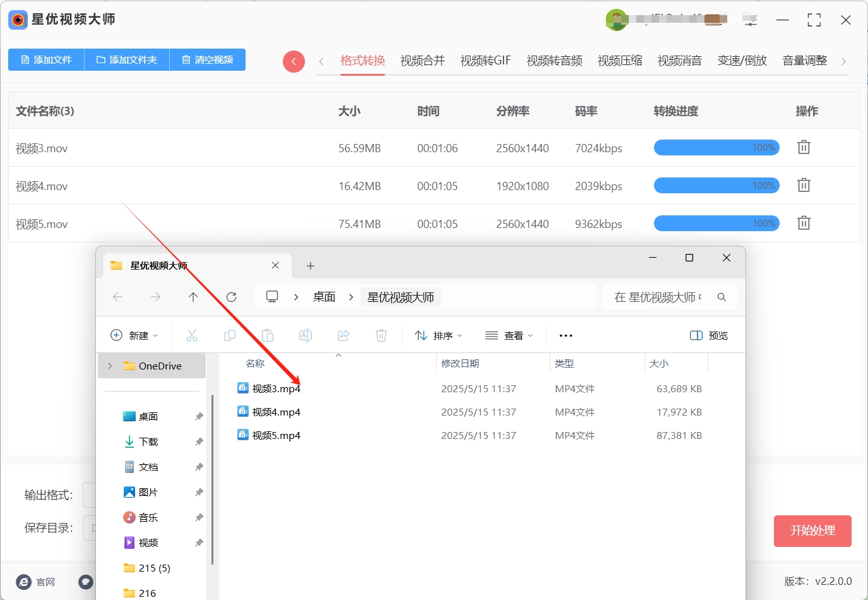This screenshot has height=600, width=868.
Task: Click the 开始处理 button
Action: (x=812, y=531)
